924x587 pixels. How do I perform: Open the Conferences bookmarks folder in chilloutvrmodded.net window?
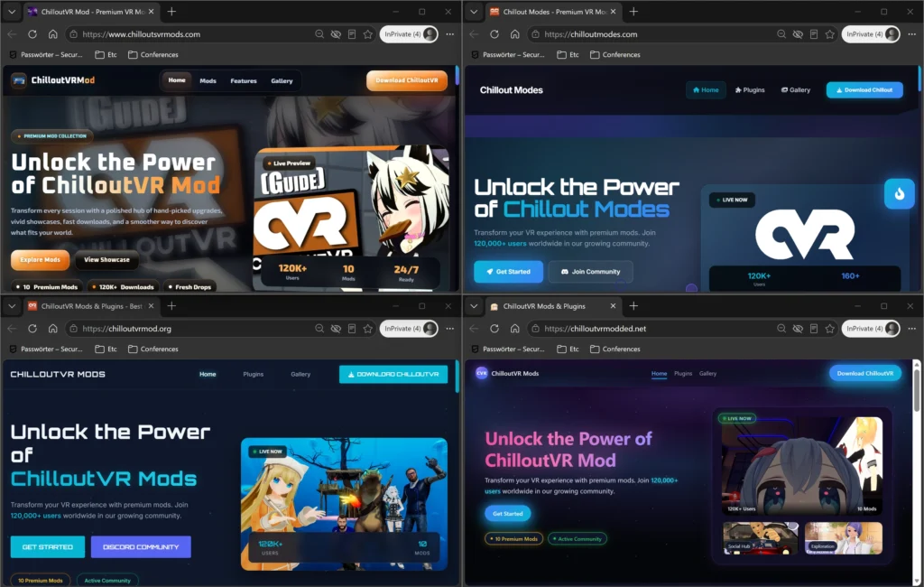[614, 349]
